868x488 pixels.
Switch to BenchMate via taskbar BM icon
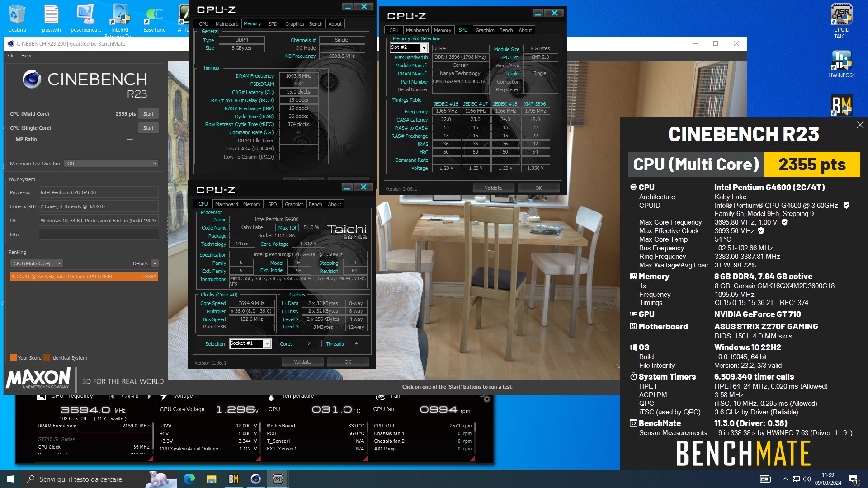point(234,479)
